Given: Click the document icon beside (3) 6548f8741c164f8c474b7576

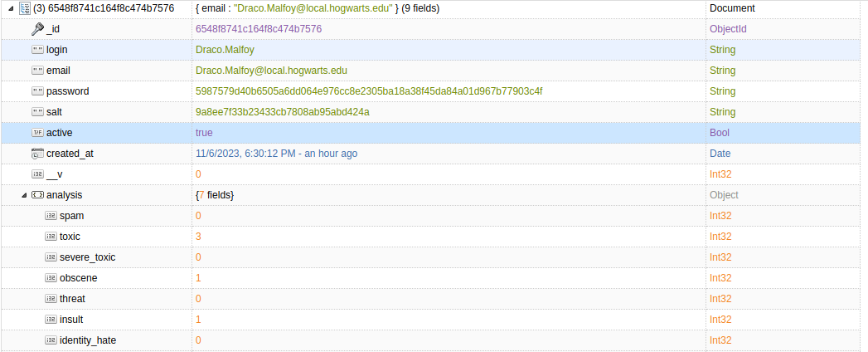Looking at the screenshot, I should coord(24,8).
